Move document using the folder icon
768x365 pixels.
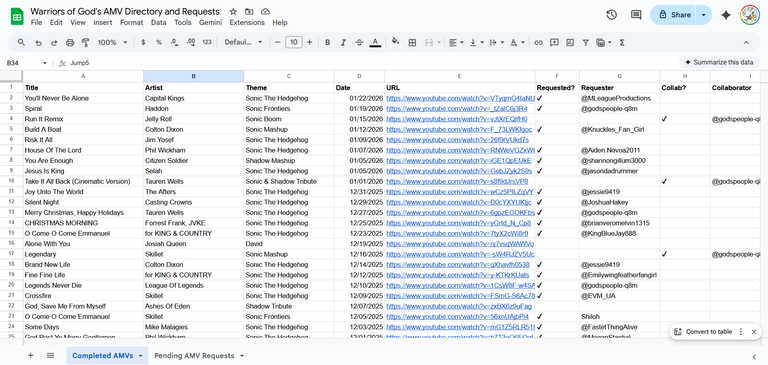(249, 12)
